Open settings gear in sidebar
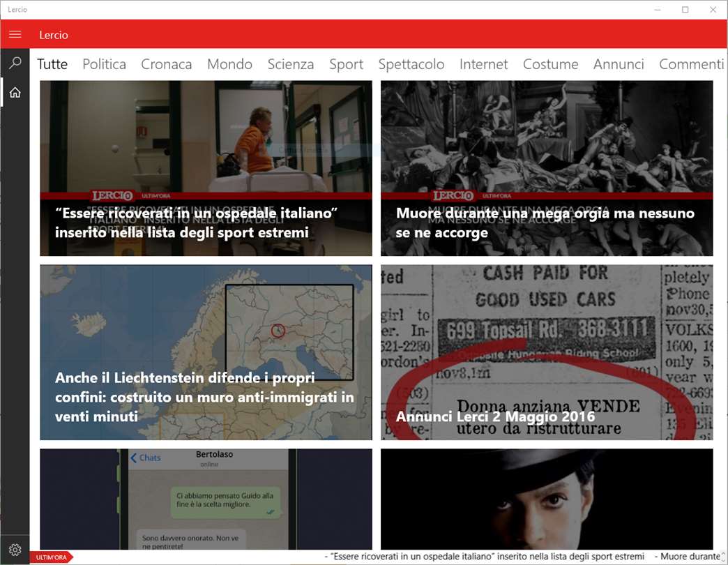This screenshot has height=565, width=728. [x=15, y=550]
